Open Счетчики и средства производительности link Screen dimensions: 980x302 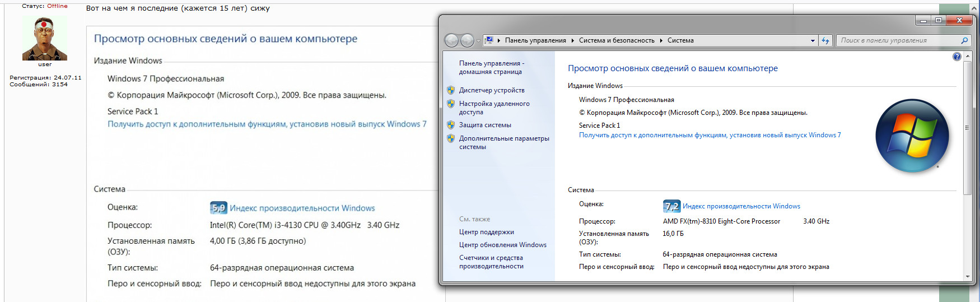click(491, 262)
